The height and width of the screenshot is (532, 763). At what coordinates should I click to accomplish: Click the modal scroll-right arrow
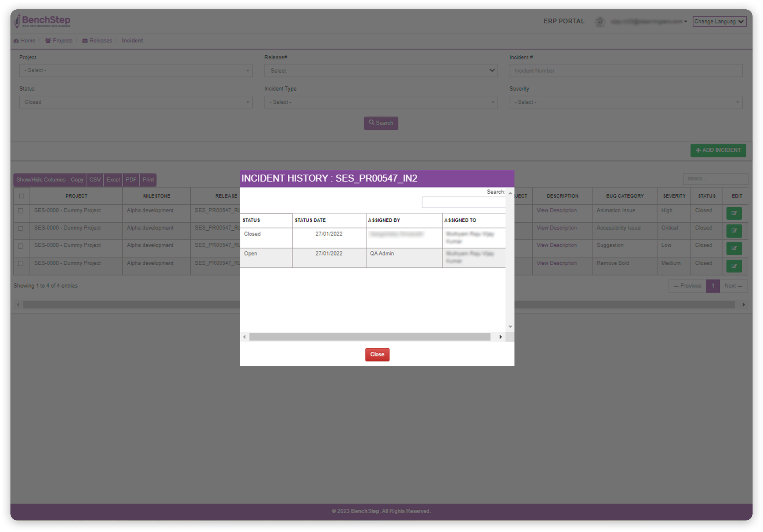click(501, 337)
